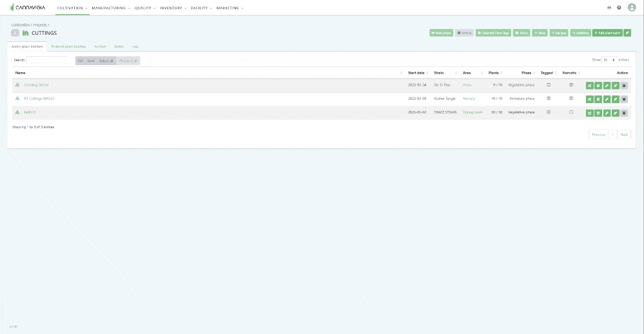Open the Seedling Starter batch link

click(36, 85)
